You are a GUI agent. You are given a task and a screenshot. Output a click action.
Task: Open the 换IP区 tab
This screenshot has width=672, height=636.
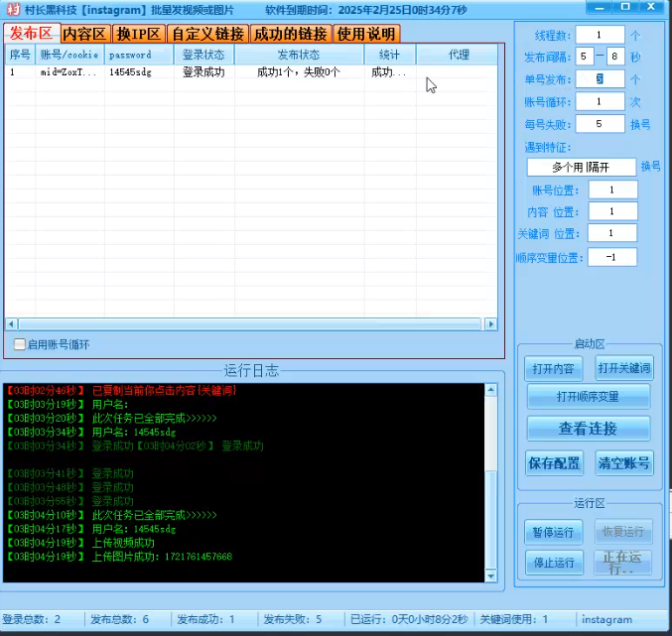[x=138, y=34]
